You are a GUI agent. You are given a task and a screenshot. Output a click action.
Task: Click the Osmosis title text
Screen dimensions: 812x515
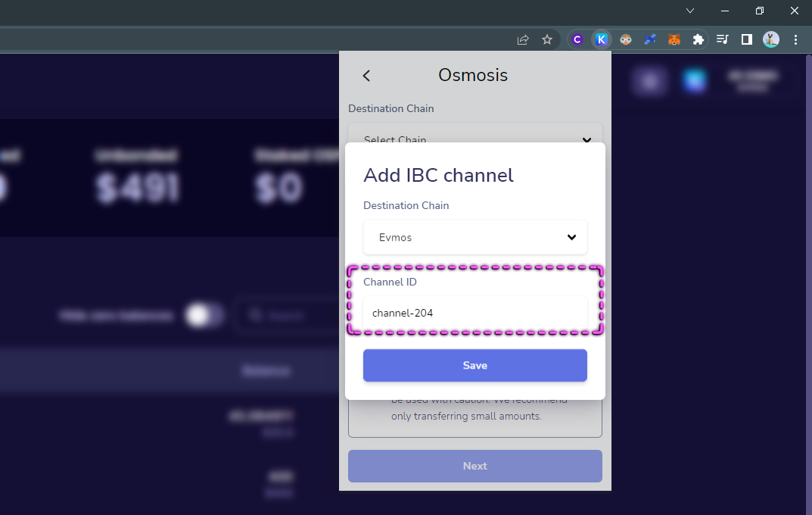click(x=473, y=75)
